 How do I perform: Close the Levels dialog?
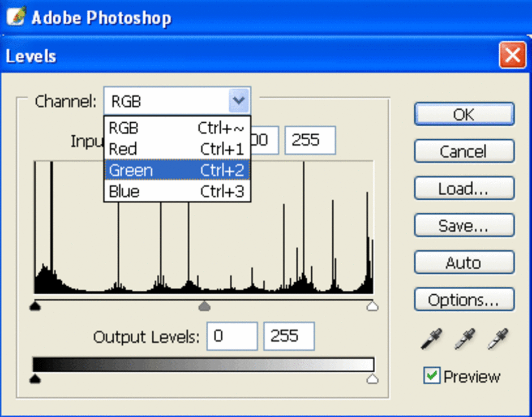coord(512,55)
